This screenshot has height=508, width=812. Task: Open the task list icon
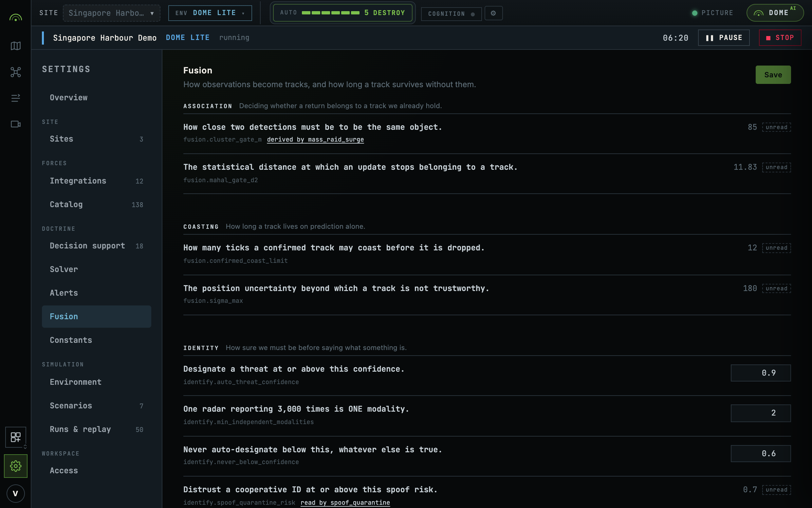coord(15,98)
